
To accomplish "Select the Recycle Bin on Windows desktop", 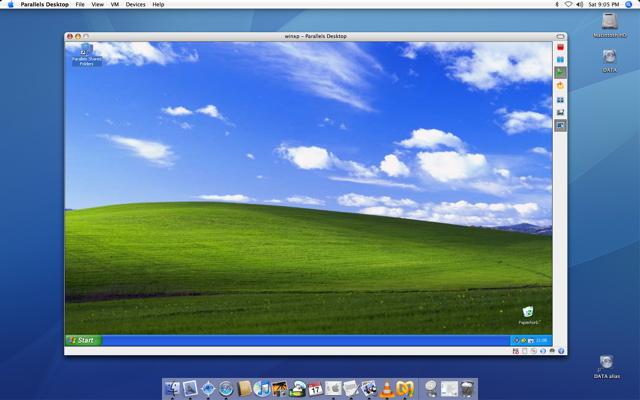I will 528,316.
